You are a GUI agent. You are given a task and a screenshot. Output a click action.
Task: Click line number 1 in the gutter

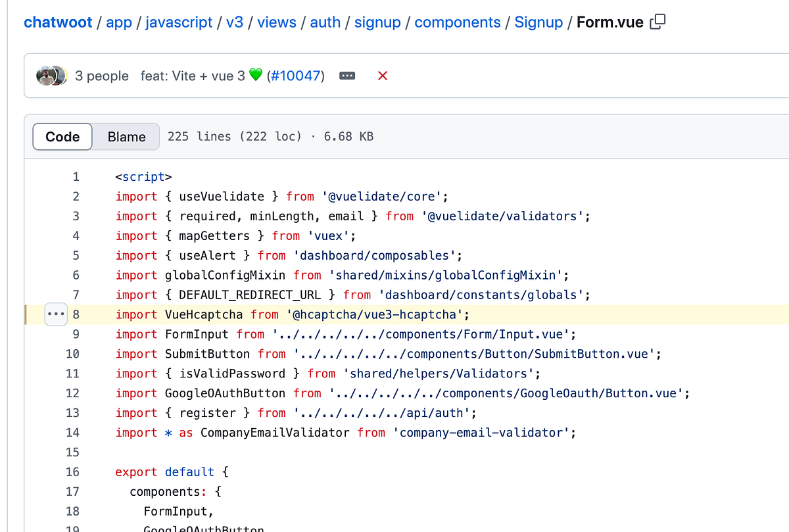[x=75, y=176]
